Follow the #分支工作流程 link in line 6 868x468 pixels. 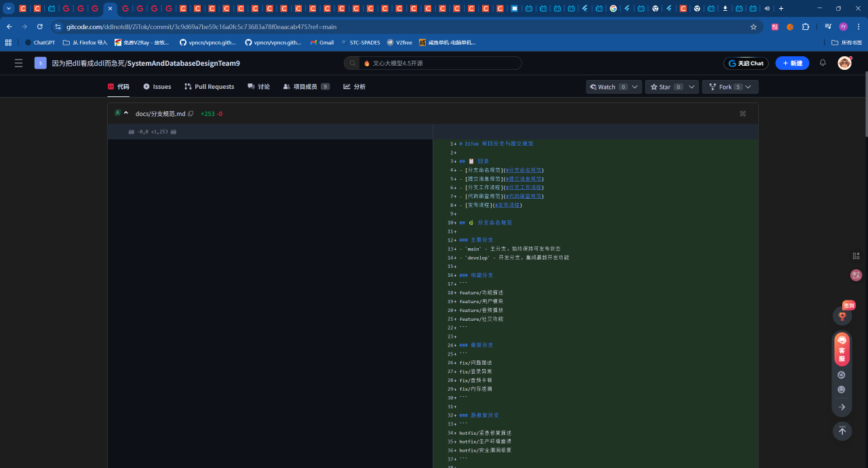coord(524,188)
